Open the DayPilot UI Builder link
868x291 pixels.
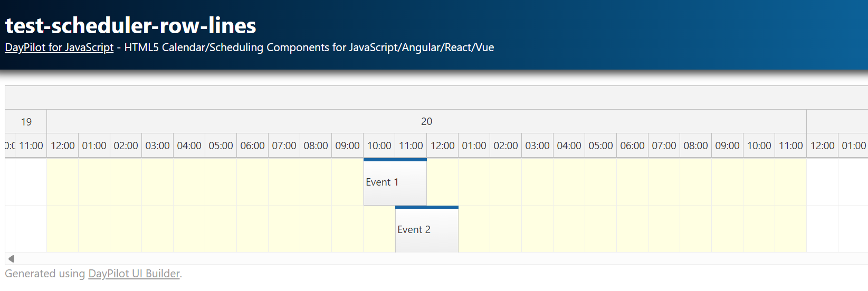(x=134, y=274)
